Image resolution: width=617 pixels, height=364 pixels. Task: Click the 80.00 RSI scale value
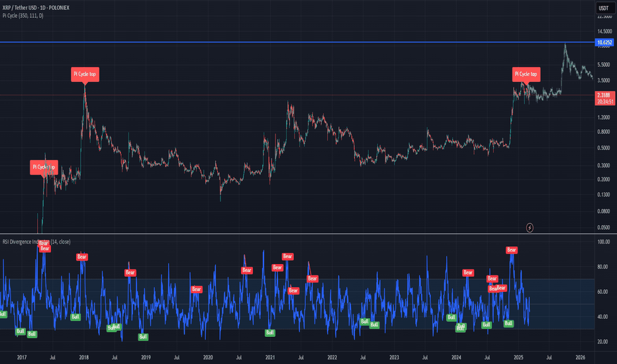[604, 267]
